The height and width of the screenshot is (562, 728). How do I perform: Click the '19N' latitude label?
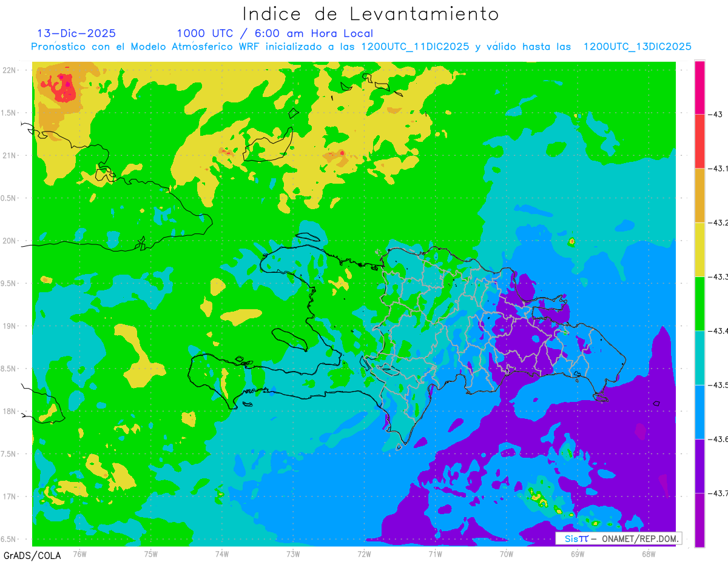[x=10, y=326]
